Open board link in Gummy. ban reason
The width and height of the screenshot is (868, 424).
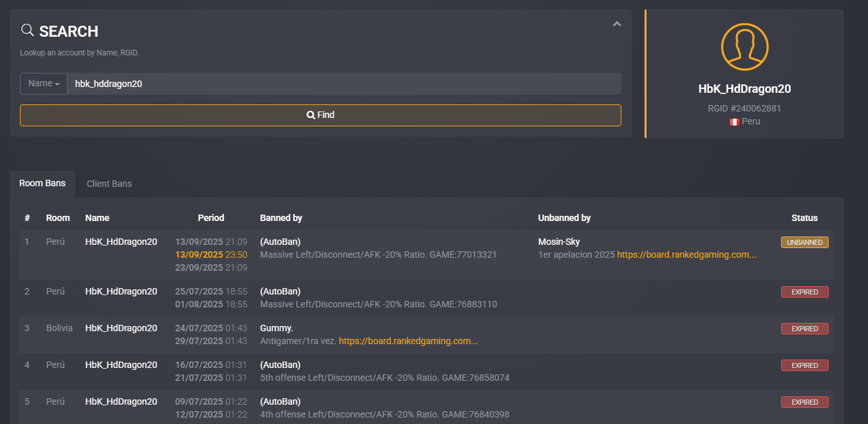tap(408, 341)
